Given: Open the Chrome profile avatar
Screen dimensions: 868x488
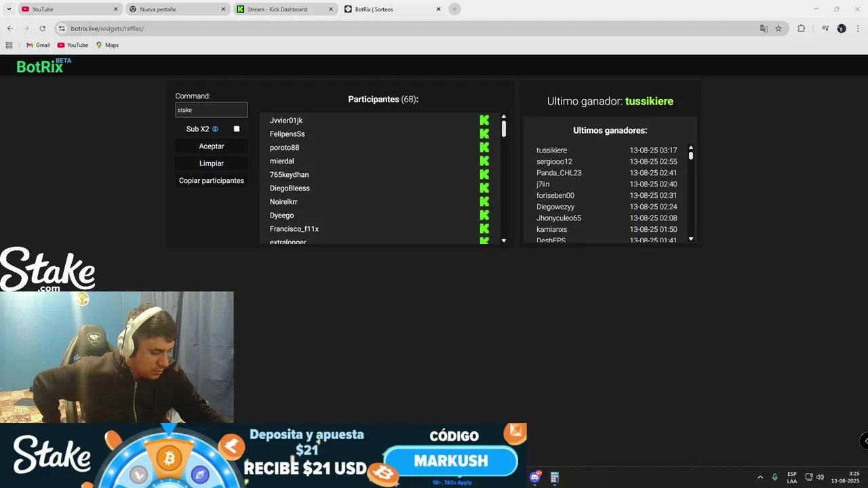Looking at the screenshot, I should [x=842, y=28].
